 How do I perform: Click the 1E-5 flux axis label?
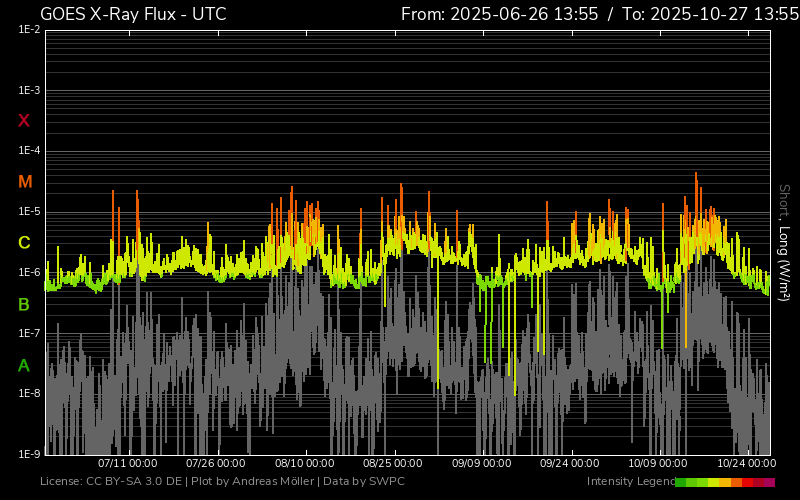click(x=29, y=212)
